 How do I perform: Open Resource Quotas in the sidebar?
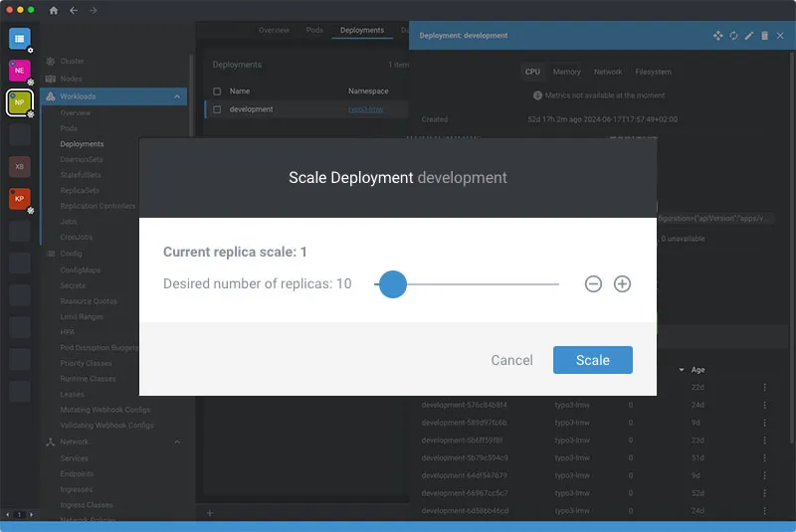pos(89,301)
